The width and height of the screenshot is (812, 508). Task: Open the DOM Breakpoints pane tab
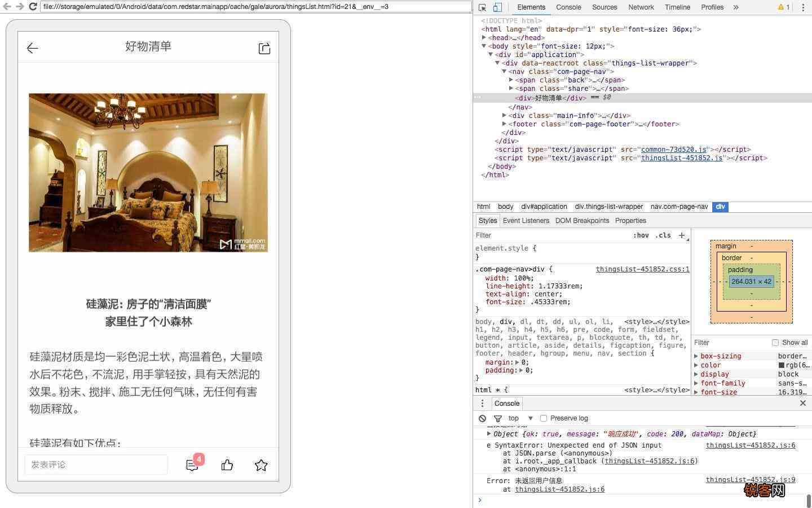click(582, 221)
